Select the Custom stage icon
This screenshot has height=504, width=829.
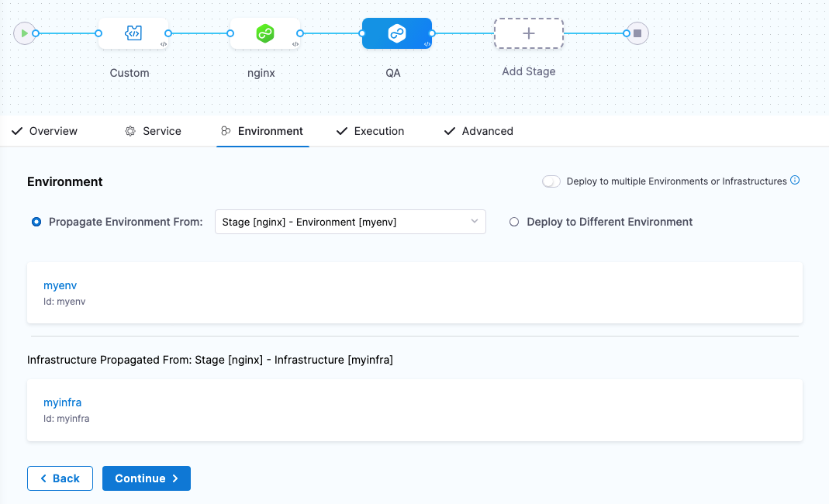(x=133, y=33)
